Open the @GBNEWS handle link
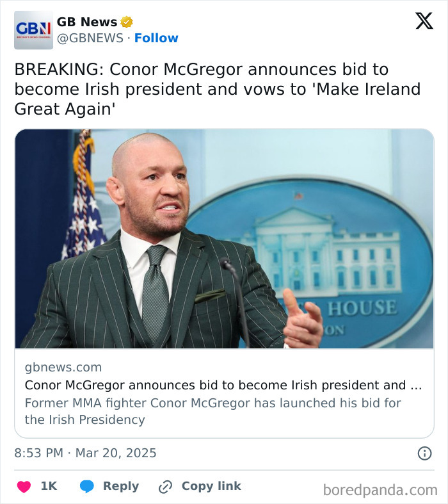 90,38
